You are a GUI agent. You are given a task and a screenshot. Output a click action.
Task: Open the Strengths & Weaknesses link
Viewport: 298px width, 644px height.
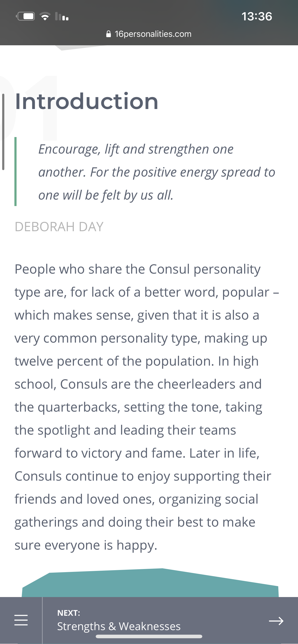coord(119,626)
